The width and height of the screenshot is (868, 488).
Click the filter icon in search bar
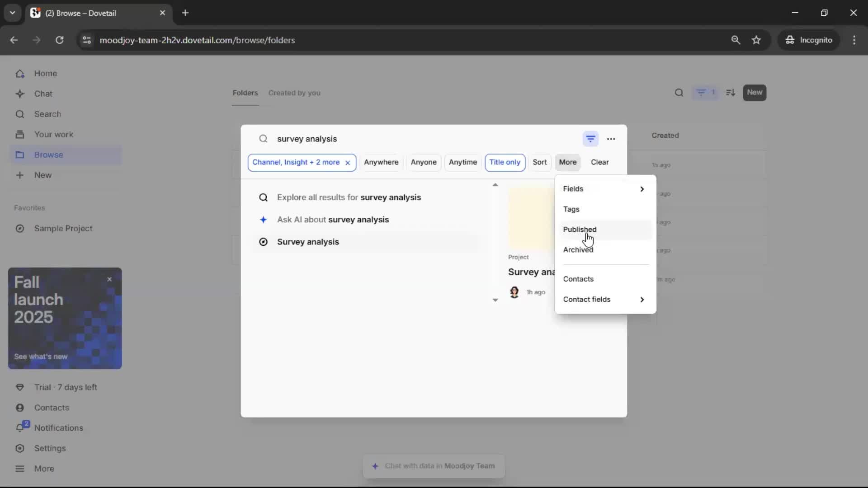[x=590, y=139]
